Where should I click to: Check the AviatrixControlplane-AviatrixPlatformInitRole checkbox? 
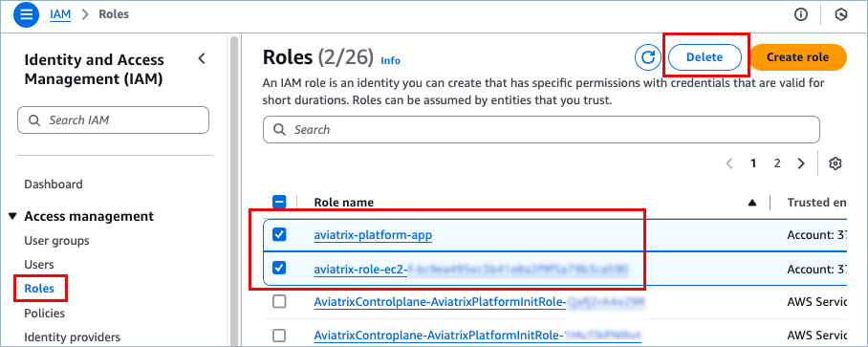coord(279,302)
